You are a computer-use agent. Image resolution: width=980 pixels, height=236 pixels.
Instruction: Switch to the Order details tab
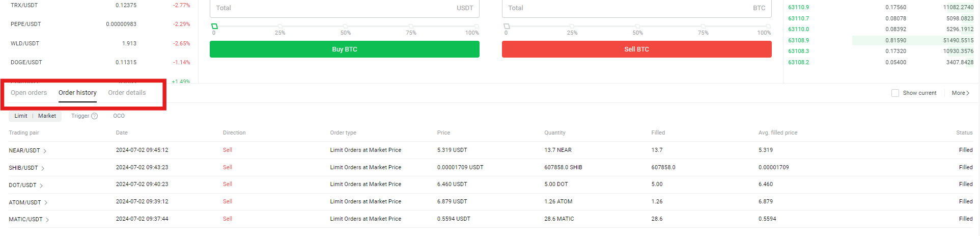[127, 93]
